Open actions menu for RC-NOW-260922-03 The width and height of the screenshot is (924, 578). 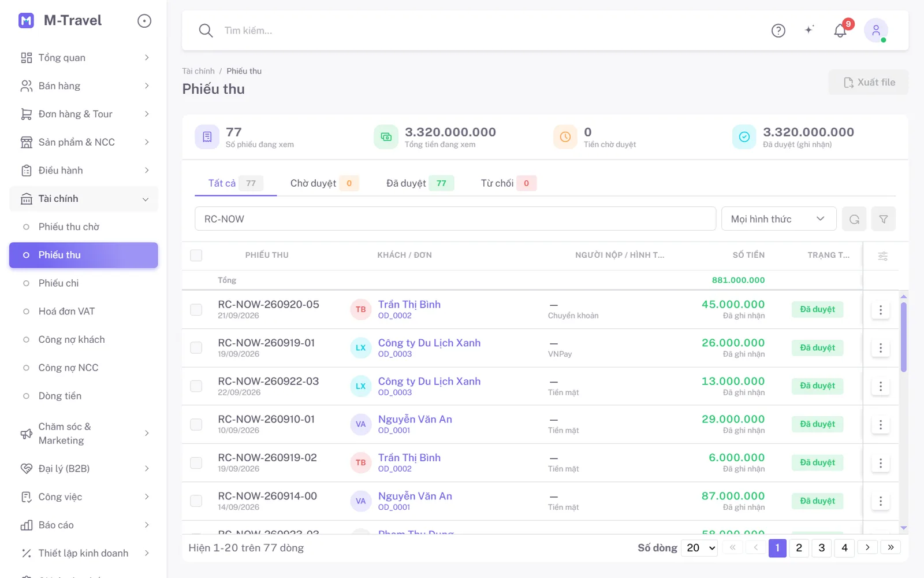coord(880,386)
